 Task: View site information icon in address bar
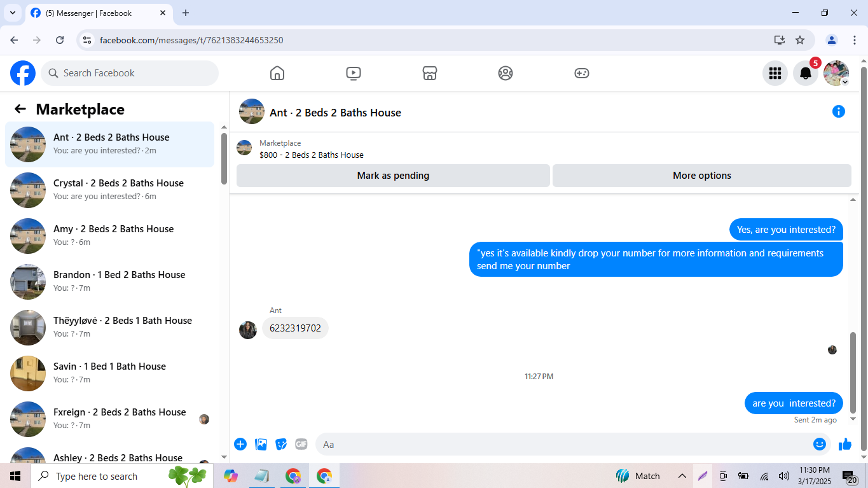tap(88, 40)
